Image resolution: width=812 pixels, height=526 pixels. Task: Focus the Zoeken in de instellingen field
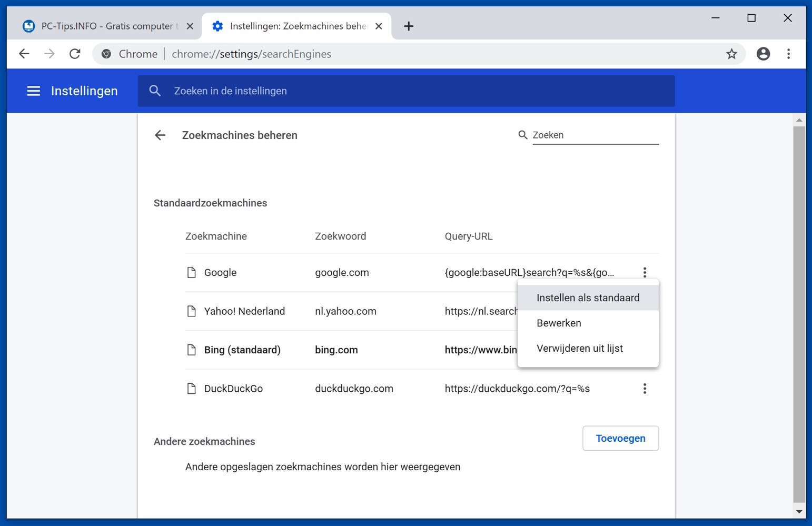[x=405, y=91]
